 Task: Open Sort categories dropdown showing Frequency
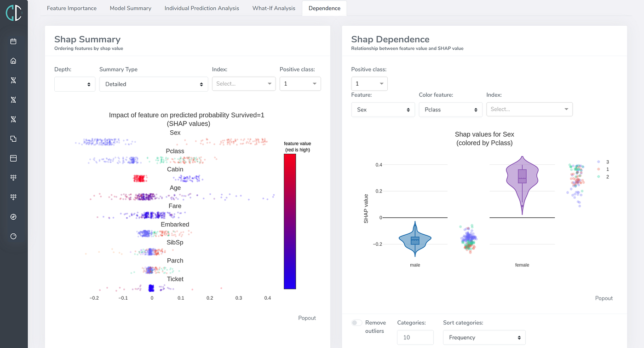click(484, 337)
